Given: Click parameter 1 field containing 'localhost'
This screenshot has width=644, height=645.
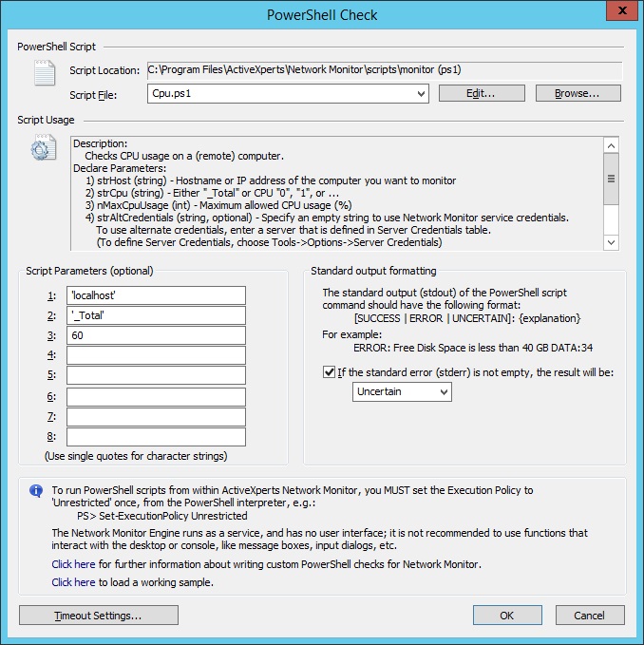Looking at the screenshot, I should click(x=156, y=295).
